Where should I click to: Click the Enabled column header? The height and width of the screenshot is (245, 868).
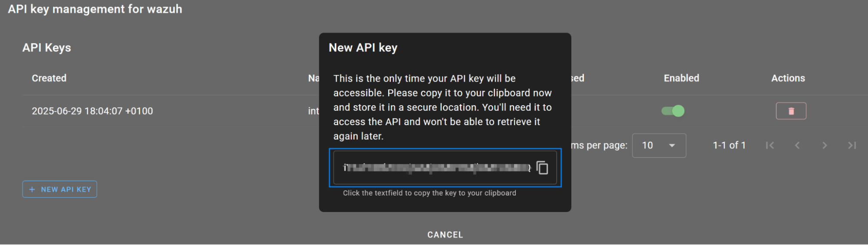click(x=681, y=78)
